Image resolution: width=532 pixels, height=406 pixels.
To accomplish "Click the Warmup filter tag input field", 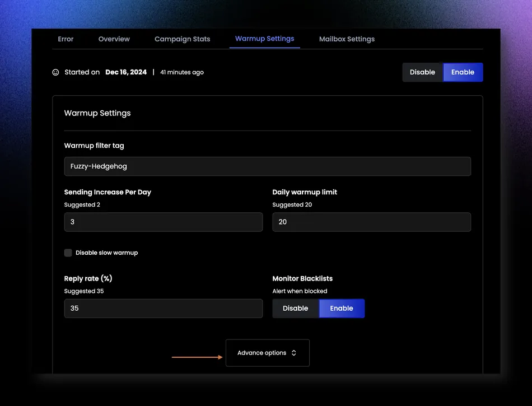I will (x=267, y=166).
